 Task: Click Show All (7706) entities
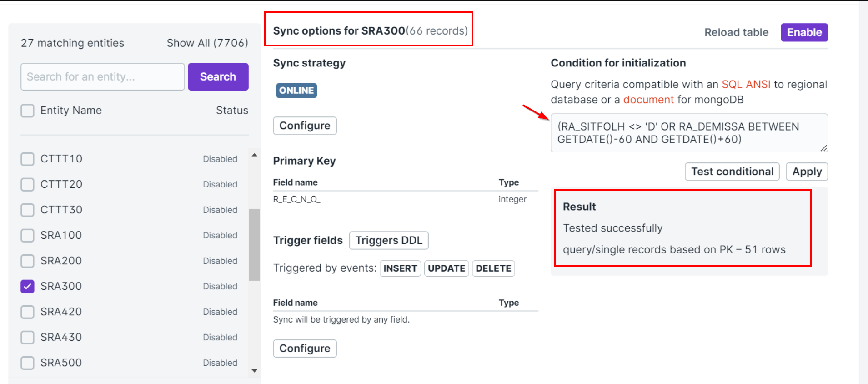207,43
